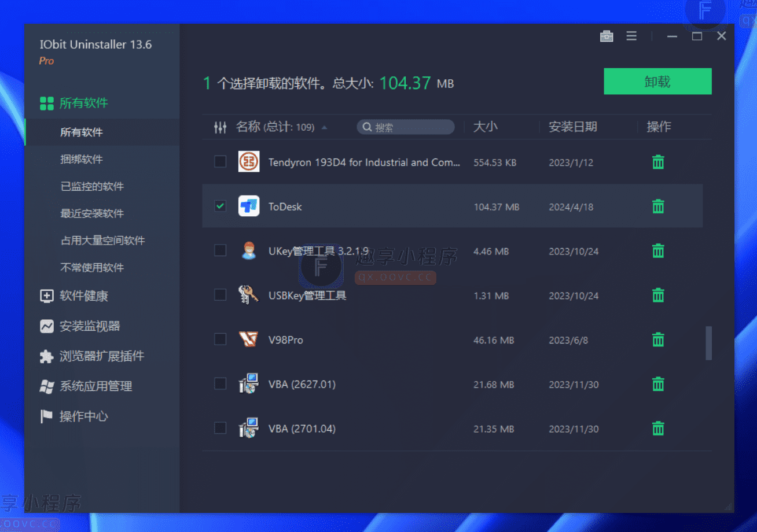Click the VBA (2701.04) name text
The image size is (757, 532).
pyautogui.click(x=302, y=429)
